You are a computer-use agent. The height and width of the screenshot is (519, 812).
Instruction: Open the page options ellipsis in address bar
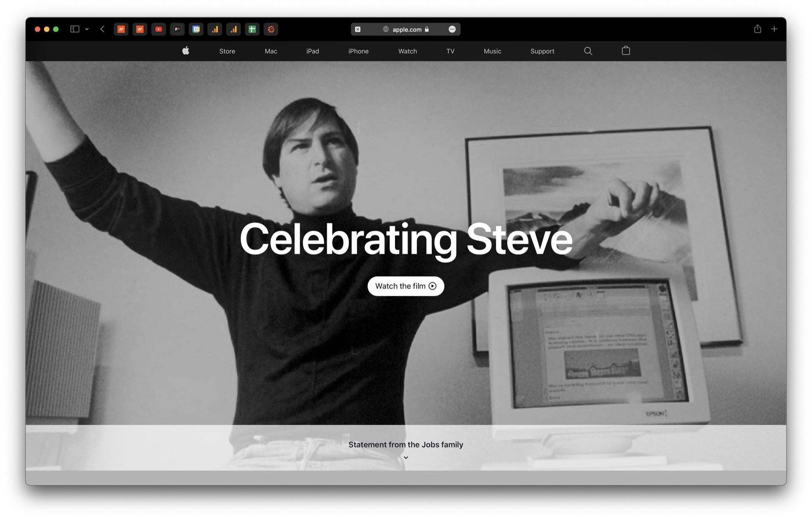452,29
